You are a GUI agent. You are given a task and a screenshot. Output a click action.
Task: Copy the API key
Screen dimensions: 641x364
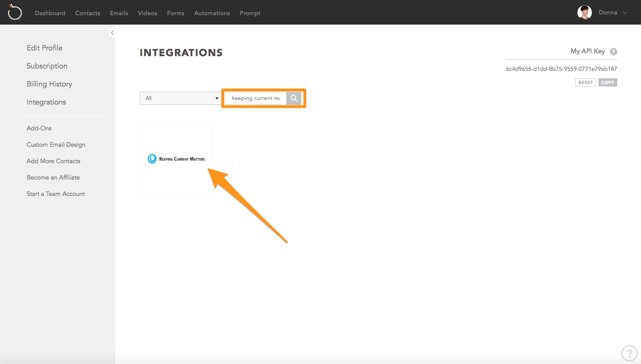pyautogui.click(x=607, y=82)
